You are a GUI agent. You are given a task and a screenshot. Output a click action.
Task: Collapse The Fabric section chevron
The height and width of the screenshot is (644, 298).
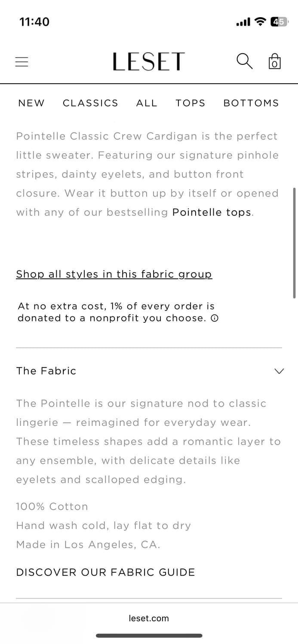click(279, 371)
